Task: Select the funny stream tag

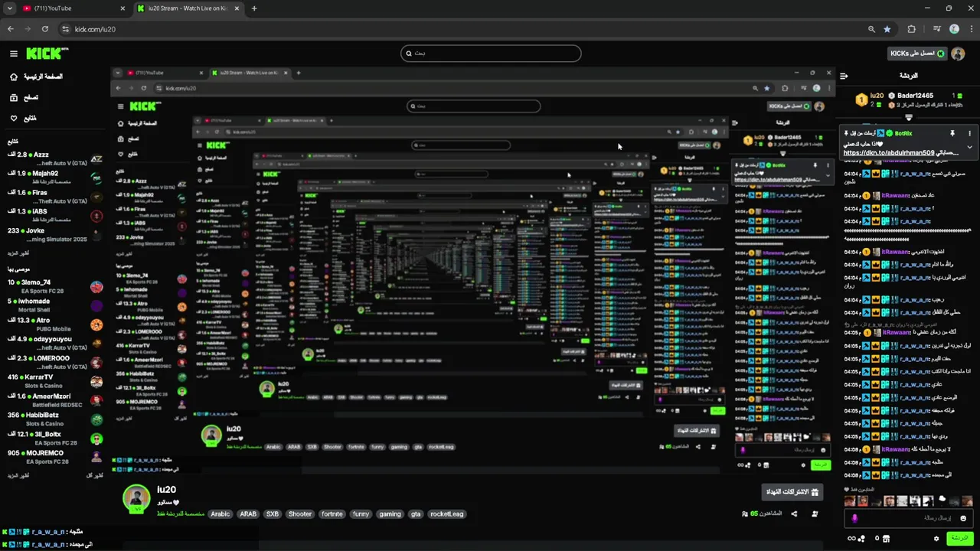Action: (361, 514)
